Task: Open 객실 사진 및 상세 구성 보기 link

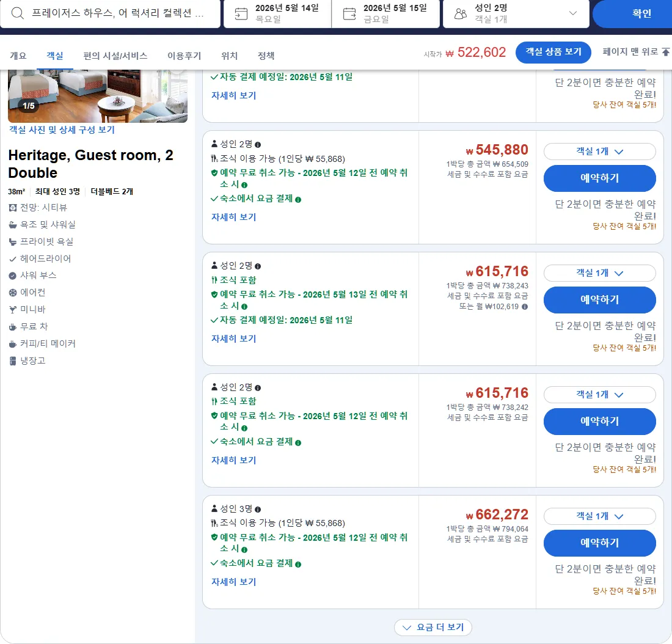Action: pos(62,130)
